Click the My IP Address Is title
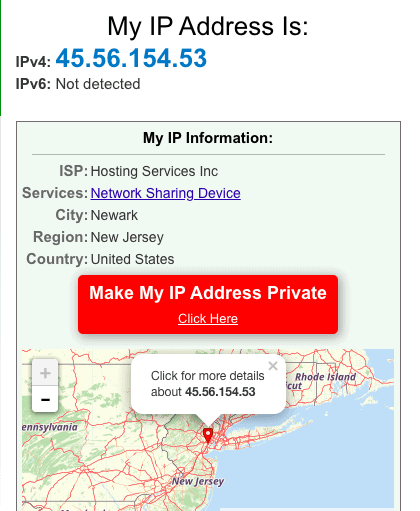This screenshot has height=511, width=420. tap(208, 27)
